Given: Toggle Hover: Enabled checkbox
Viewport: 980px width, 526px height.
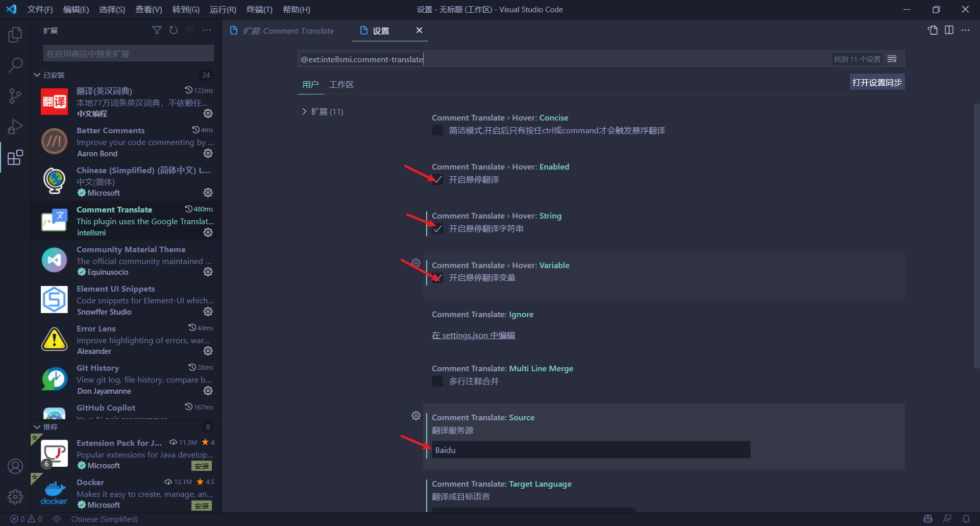Looking at the screenshot, I should [x=437, y=180].
